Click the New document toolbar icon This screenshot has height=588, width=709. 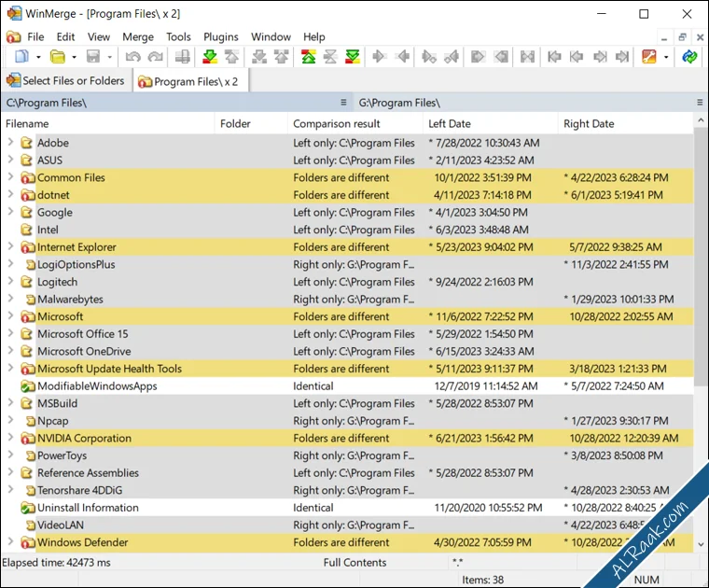[x=21, y=57]
